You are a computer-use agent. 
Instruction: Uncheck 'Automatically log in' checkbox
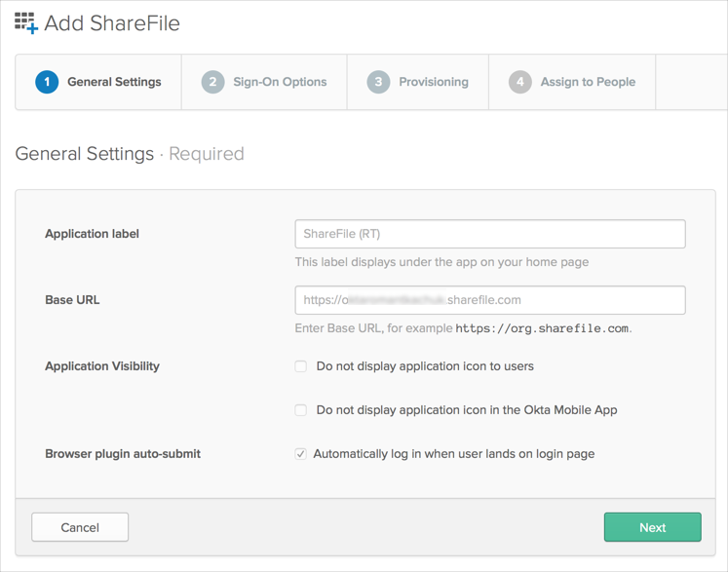click(301, 454)
